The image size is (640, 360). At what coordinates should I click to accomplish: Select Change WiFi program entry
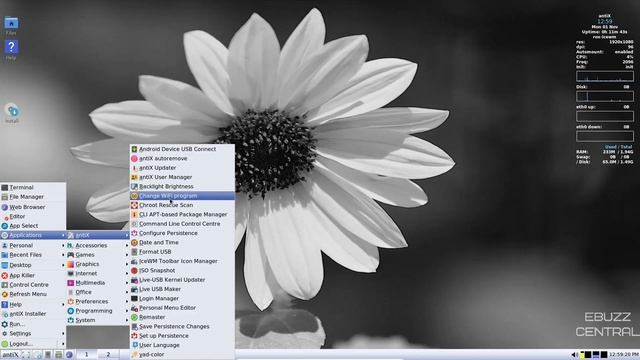[182, 196]
